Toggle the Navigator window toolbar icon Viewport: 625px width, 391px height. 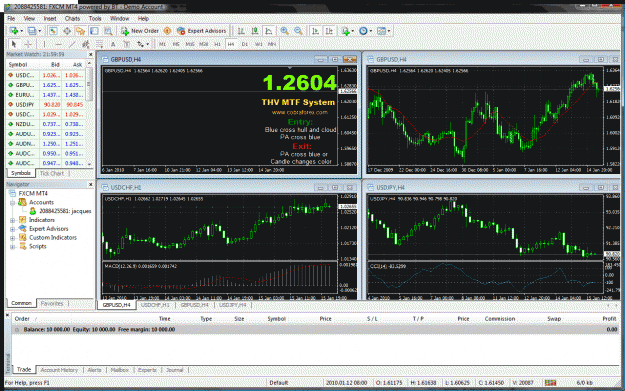point(81,31)
